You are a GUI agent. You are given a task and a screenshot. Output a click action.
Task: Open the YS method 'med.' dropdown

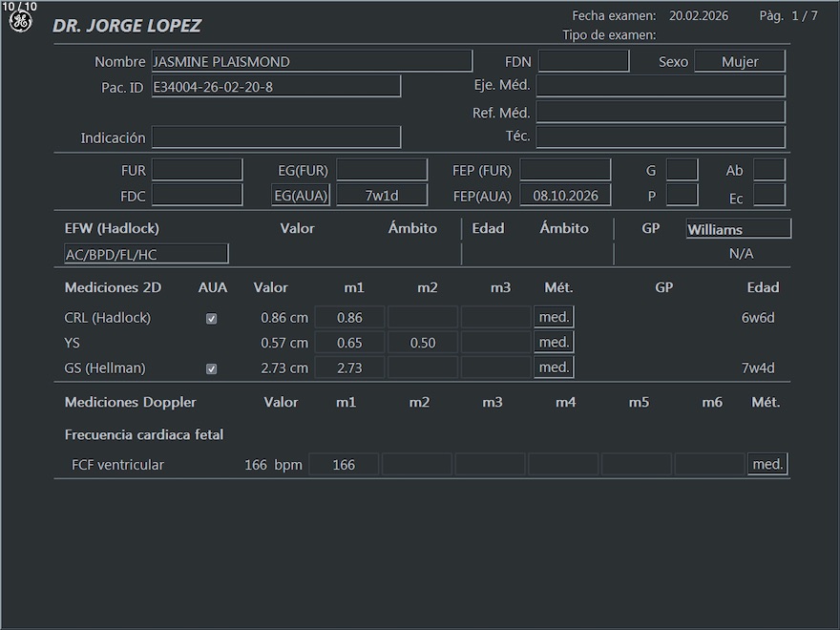click(554, 343)
